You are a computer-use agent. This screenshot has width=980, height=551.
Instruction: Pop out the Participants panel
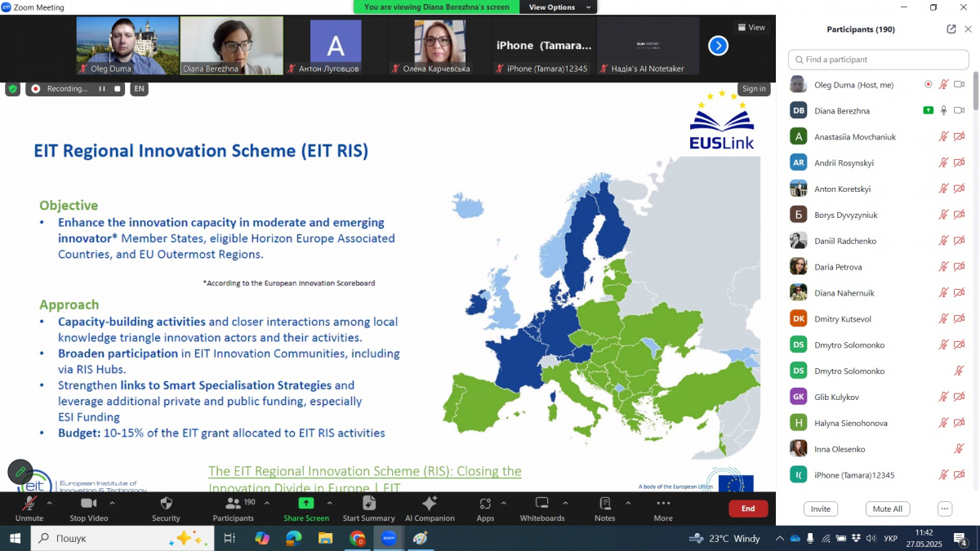coord(951,29)
